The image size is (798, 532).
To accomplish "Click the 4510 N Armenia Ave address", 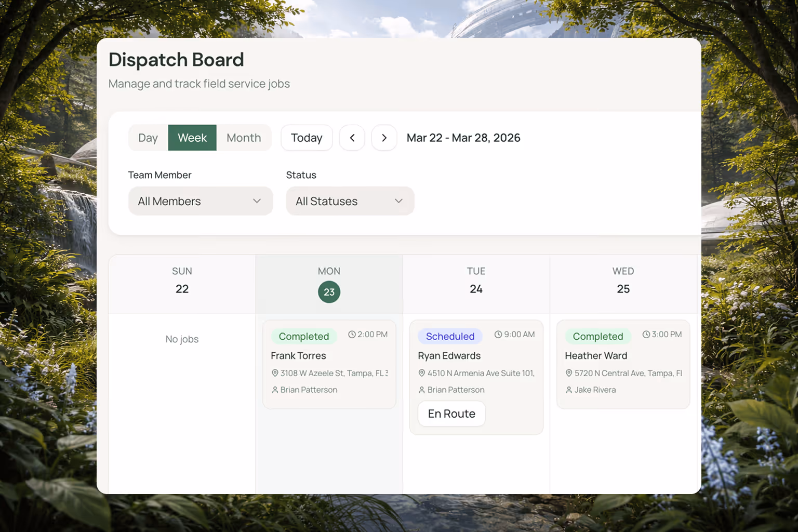I will click(x=481, y=373).
